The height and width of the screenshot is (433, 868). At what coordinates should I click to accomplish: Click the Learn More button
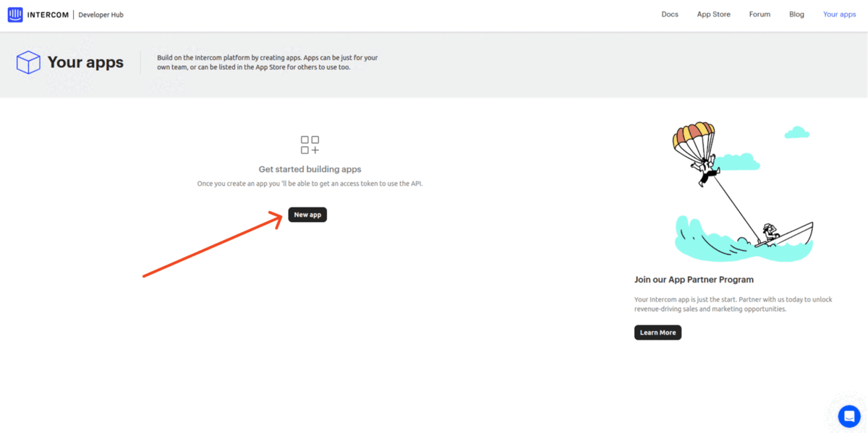pyautogui.click(x=657, y=332)
